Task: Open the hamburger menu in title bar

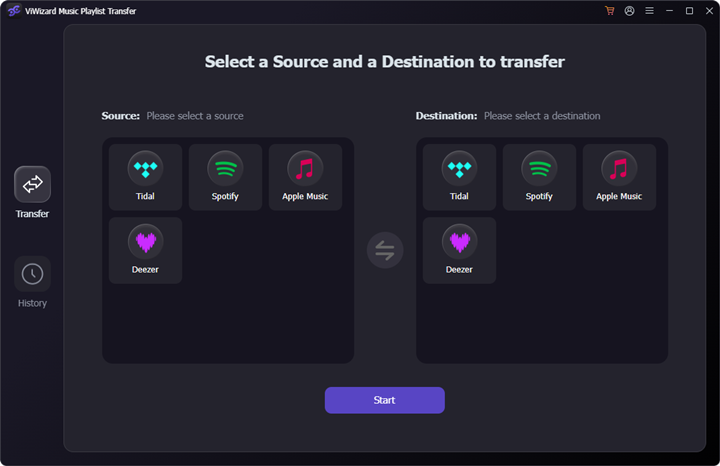Action: click(649, 11)
